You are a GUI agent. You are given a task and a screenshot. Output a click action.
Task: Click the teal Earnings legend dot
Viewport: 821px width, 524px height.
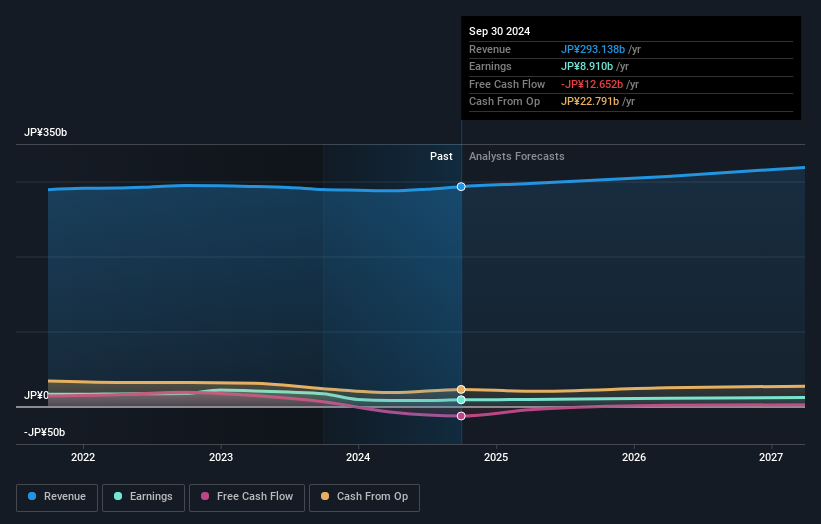[118, 496]
